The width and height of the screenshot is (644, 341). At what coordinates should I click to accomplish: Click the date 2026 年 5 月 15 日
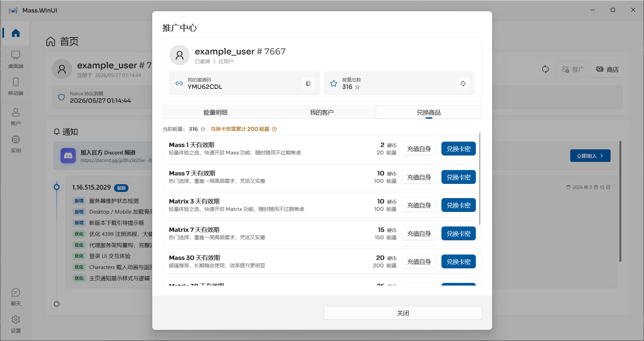coord(591,187)
